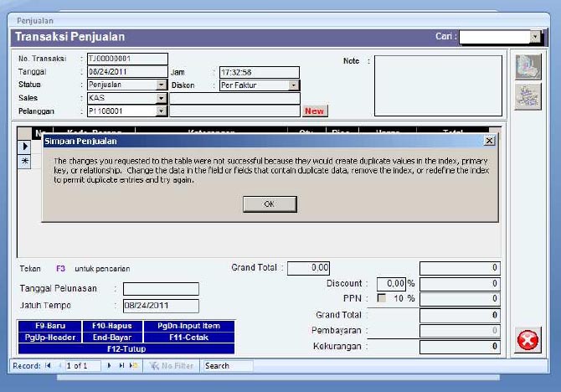This screenshot has width=561, height=392.
Task: Expand the Pelanggan dropdown list
Action: [162, 111]
